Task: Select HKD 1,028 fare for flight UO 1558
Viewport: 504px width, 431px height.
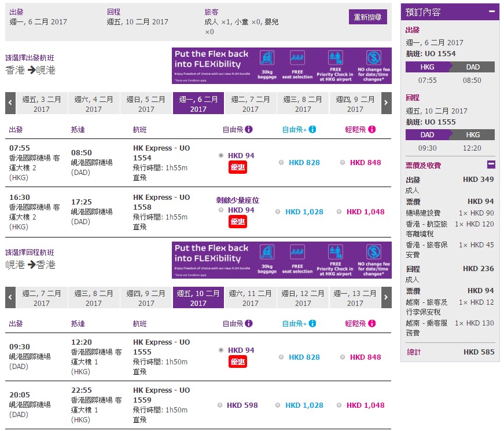Action: (x=278, y=211)
